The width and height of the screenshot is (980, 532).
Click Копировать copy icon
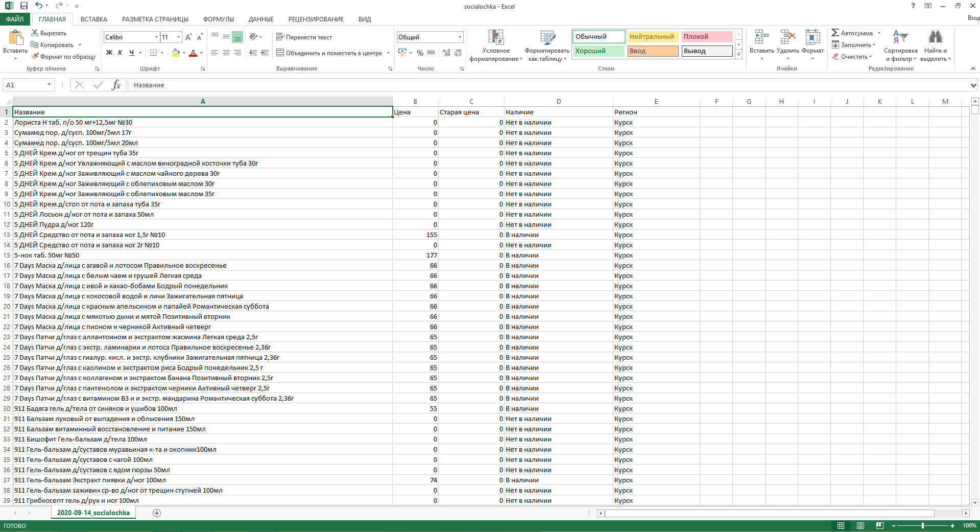click(35, 44)
